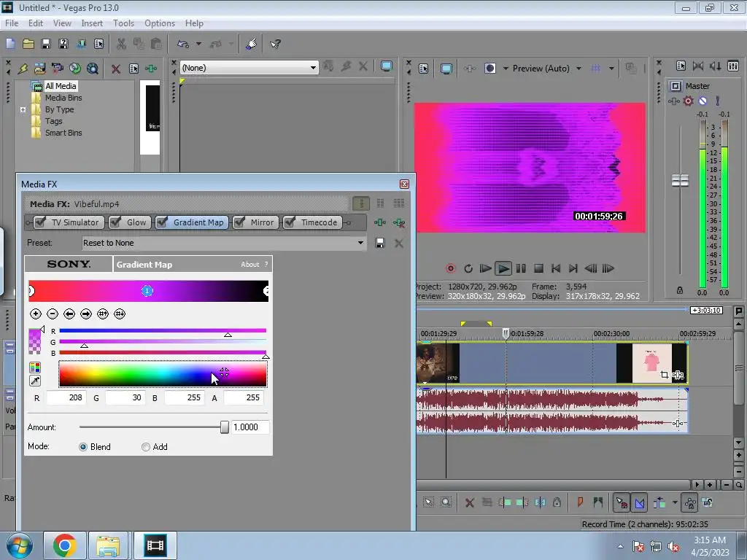Screen dimensions: 747x560
Task: Toggle the master bus lock icon
Action: coord(680,290)
